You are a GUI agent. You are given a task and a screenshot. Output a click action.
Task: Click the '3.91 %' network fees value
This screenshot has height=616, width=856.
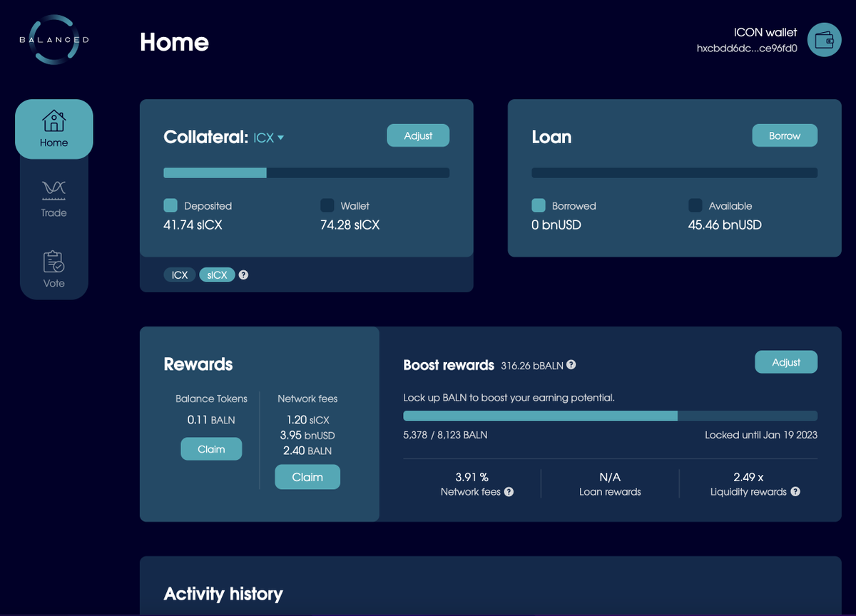[472, 477]
